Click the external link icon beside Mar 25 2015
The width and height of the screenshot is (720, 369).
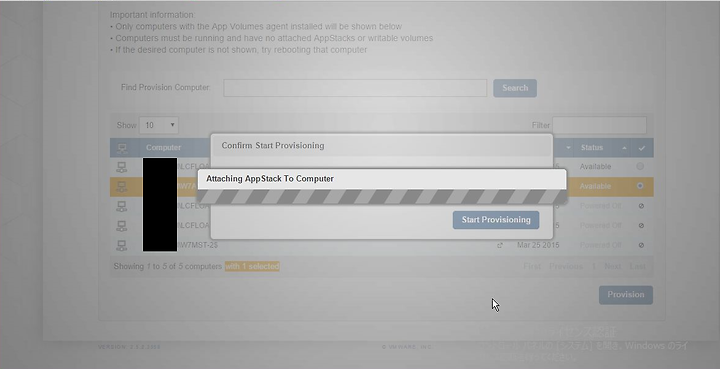[500, 246]
